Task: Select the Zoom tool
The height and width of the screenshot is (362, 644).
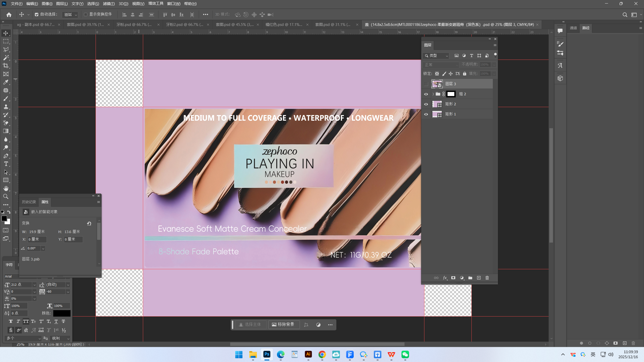Action: click(x=6, y=196)
